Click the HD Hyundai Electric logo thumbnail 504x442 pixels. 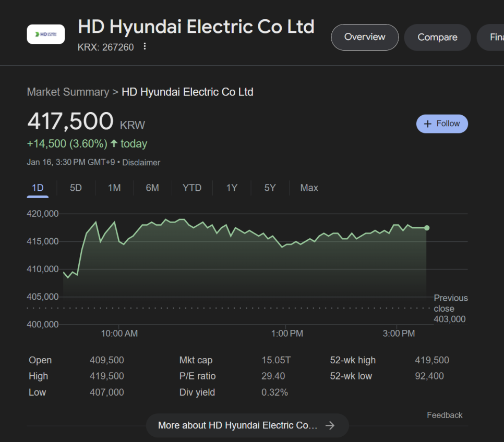point(45,34)
